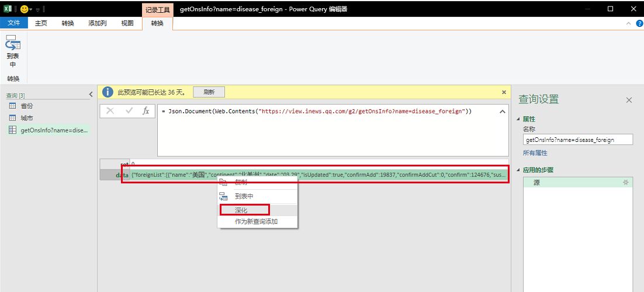Click the Excel app icon in title bar
Image resolution: width=644 pixels, height=292 pixels.
point(8,9)
